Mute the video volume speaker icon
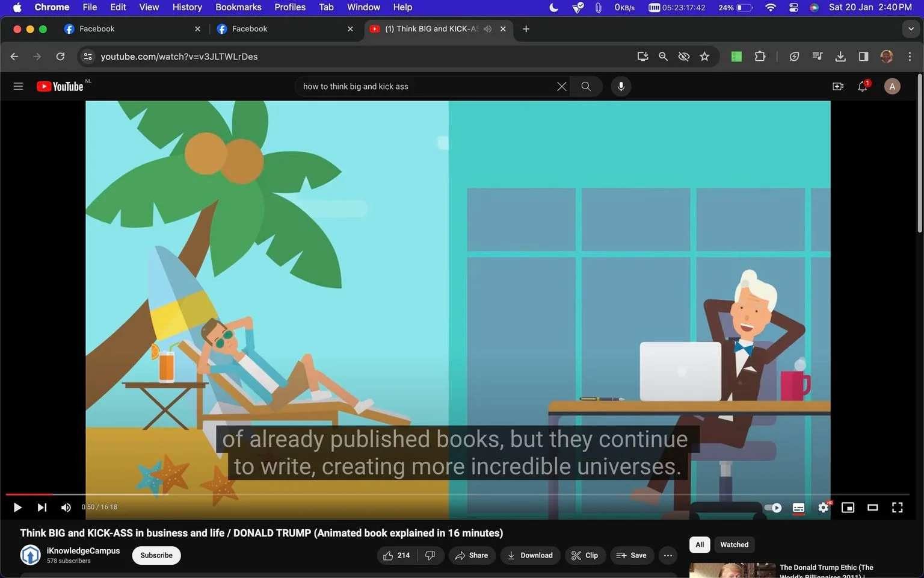 point(66,508)
